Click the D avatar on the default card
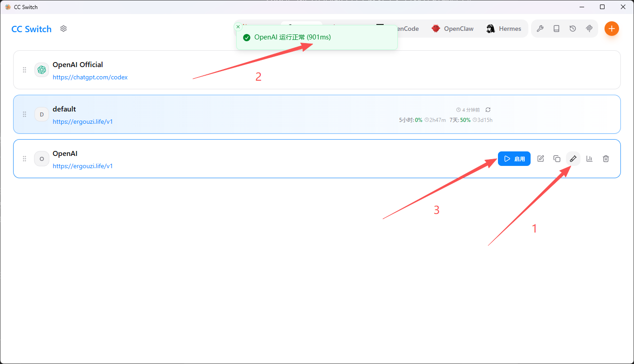634x364 pixels. [x=42, y=114]
